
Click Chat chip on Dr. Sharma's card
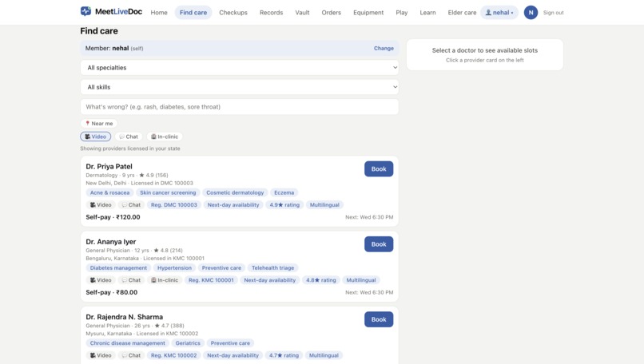[131, 355]
